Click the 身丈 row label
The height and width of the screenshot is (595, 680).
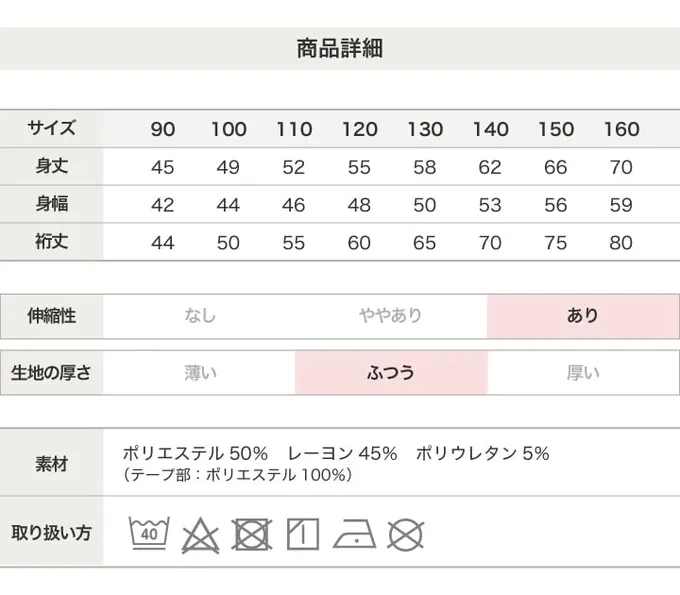(51, 166)
